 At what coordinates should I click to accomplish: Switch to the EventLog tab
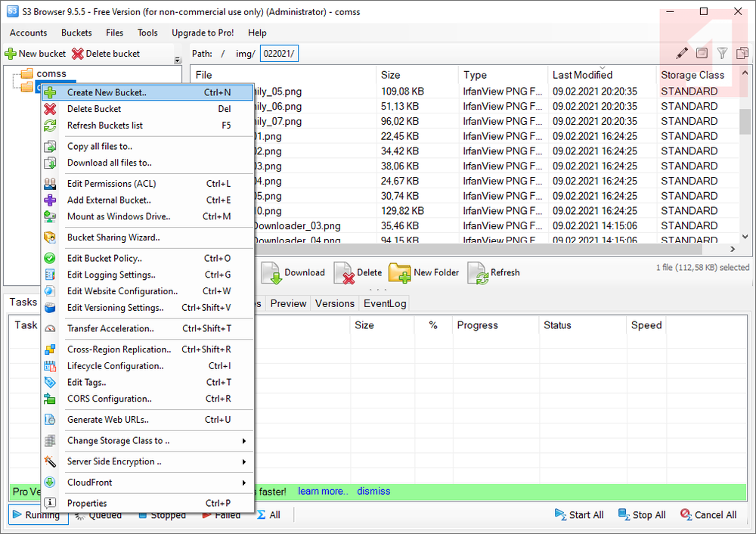pos(385,303)
